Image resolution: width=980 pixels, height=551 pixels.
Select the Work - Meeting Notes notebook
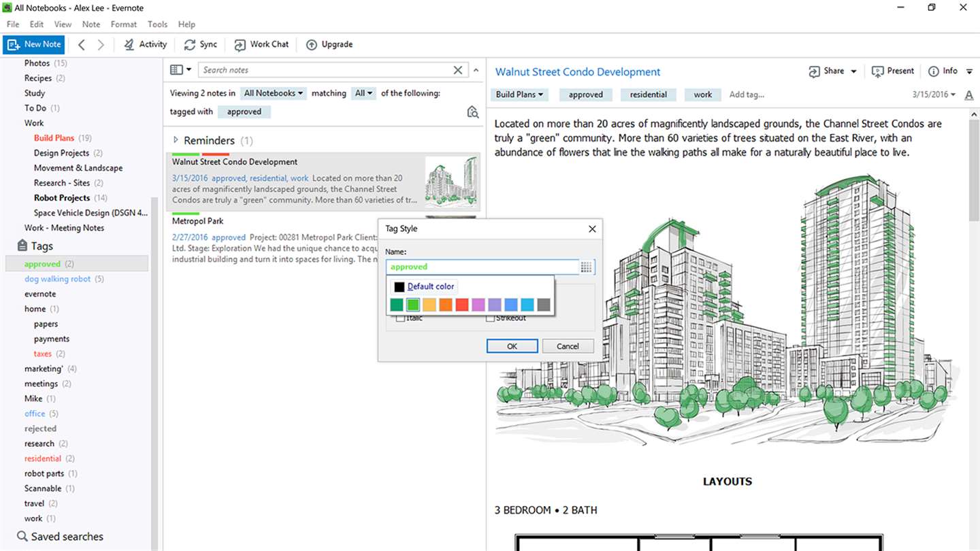tap(65, 228)
